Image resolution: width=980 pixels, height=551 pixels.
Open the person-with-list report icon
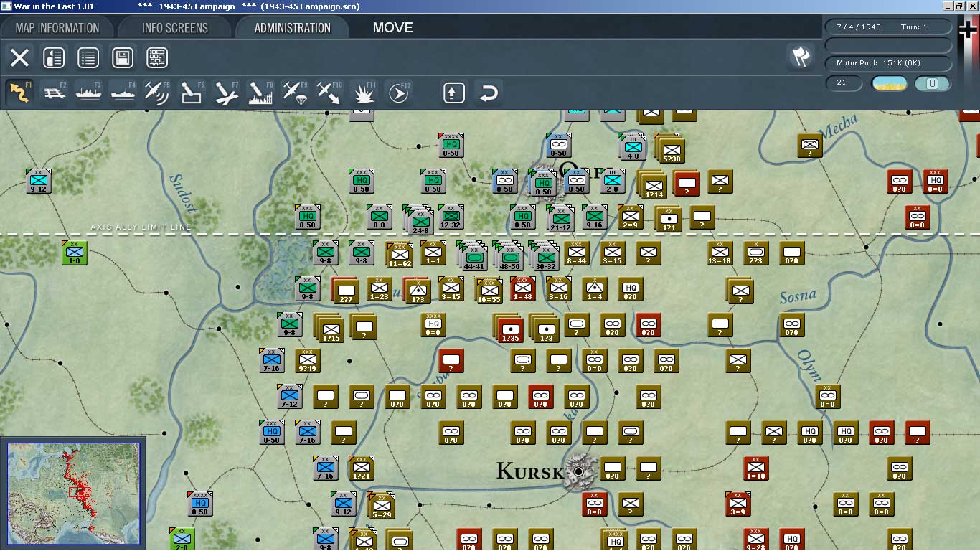[54, 57]
